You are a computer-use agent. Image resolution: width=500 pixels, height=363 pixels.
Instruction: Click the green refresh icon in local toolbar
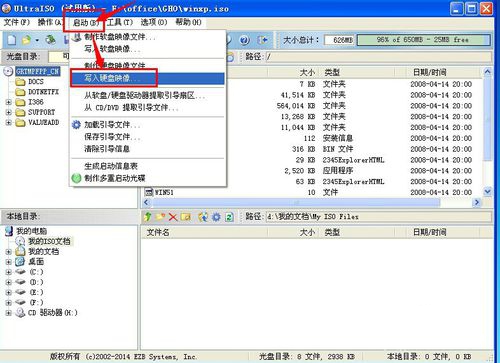(x=229, y=217)
